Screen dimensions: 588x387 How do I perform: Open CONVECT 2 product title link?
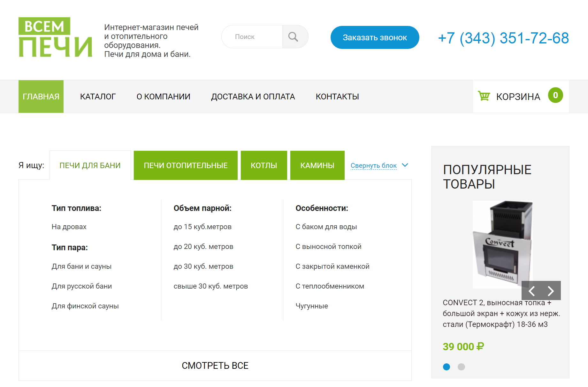tap(501, 313)
